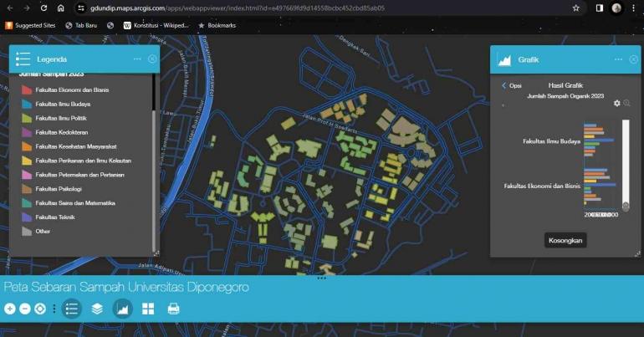The width and height of the screenshot is (644, 337).
Task: Bookmark this page with star icon
Action: [x=575, y=8]
